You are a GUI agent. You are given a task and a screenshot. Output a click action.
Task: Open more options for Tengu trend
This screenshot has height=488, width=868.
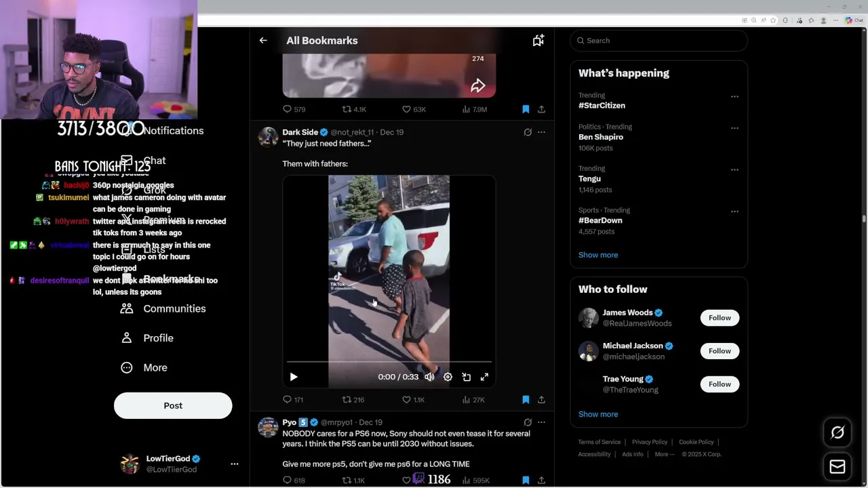pyautogui.click(x=734, y=169)
